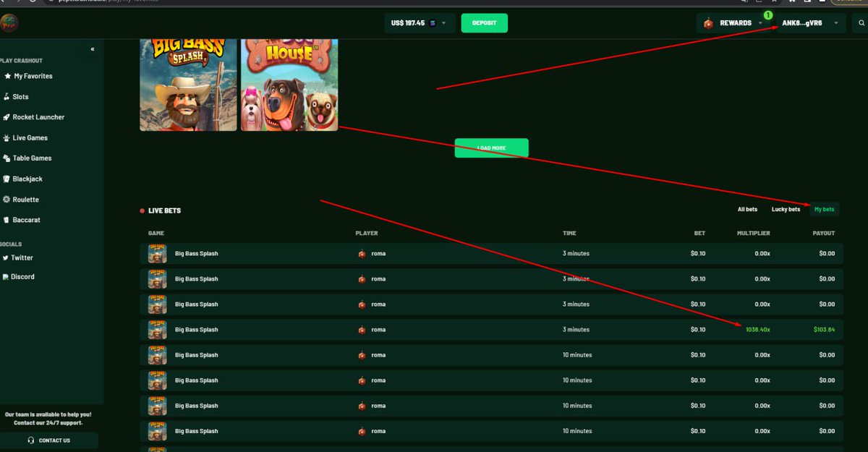868x452 pixels.
Task: Click the Twitter bird icon under Socials
Action: (x=6, y=257)
